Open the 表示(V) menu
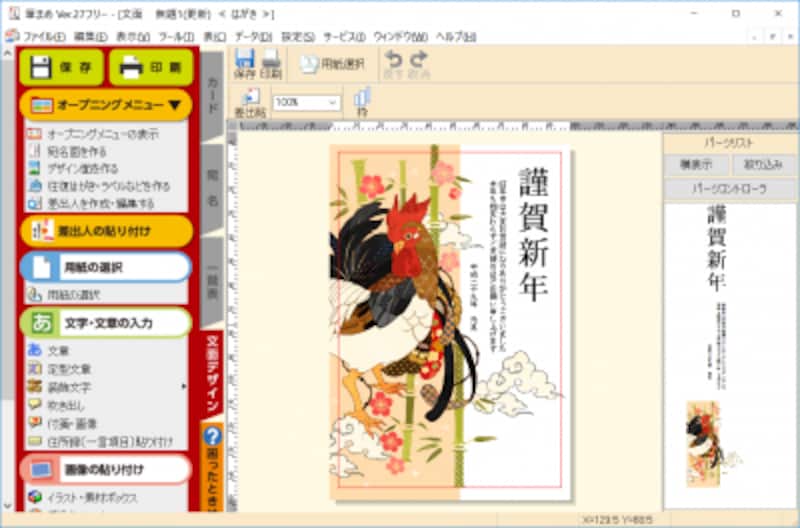The image size is (800, 528). tap(133, 37)
